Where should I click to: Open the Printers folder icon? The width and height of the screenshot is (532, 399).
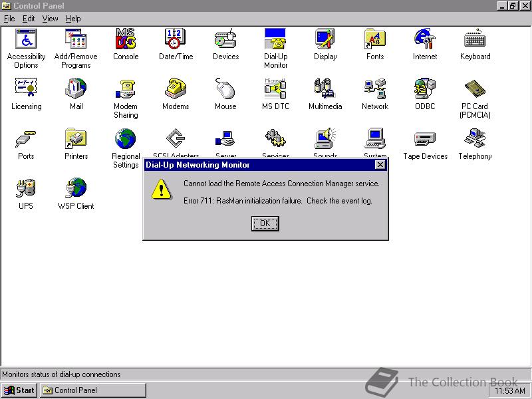pyautogui.click(x=76, y=138)
